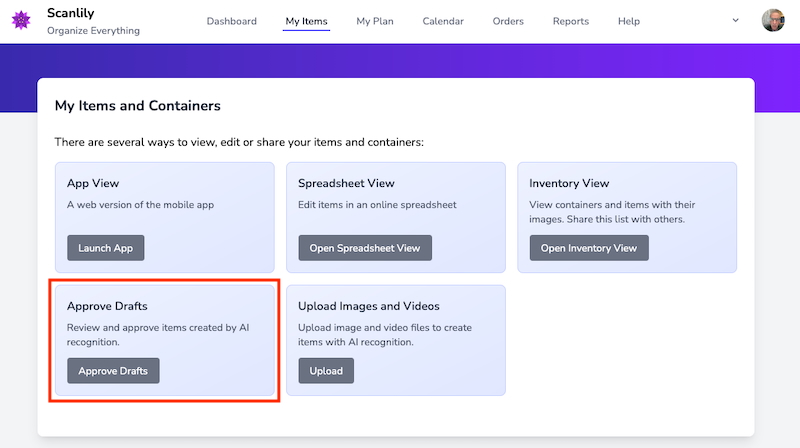Select the Upload Images and Videos card heading
This screenshot has height=448, width=800.
pyautogui.click(x=368, y=306)
